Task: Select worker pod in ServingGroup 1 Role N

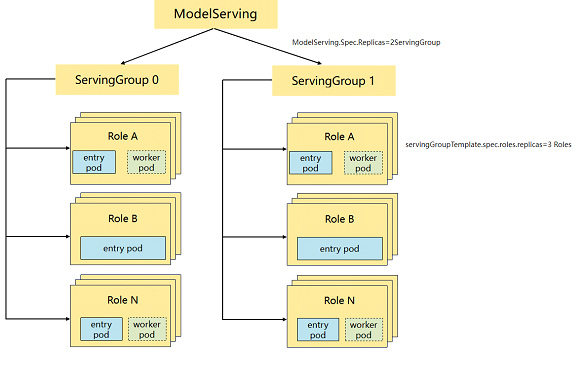Action: coord(364,329)
